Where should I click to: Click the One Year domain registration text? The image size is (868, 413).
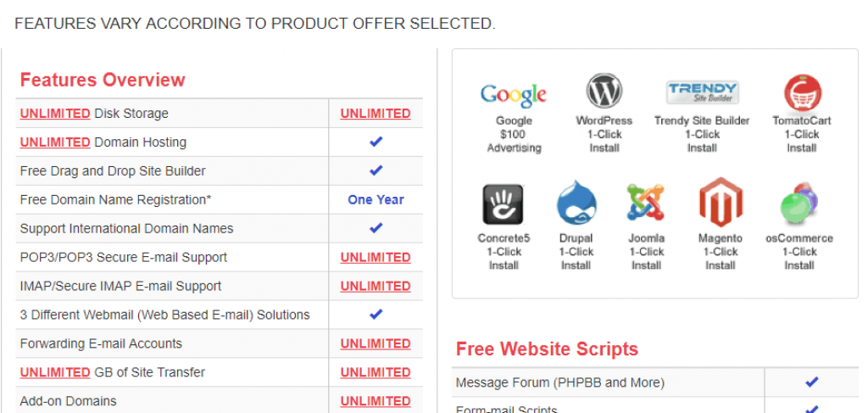376,200
